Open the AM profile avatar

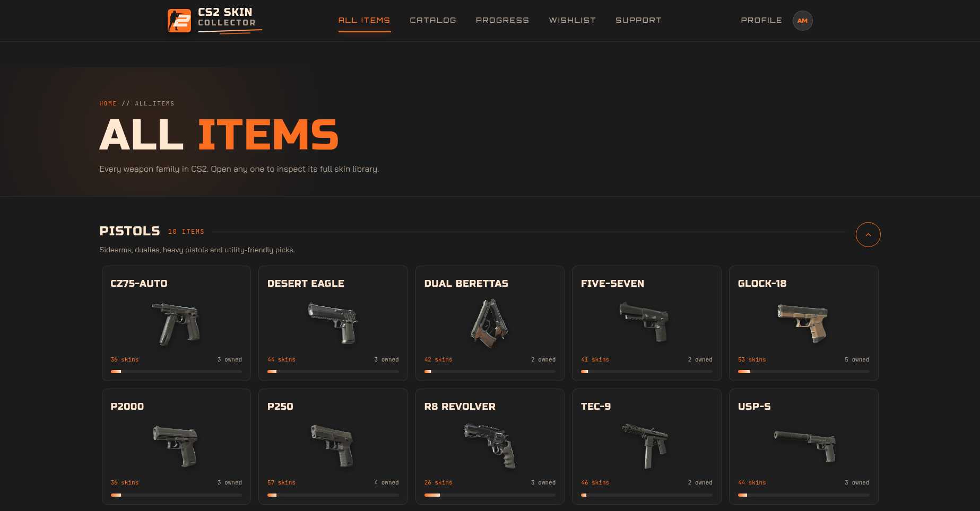point(802,21)
